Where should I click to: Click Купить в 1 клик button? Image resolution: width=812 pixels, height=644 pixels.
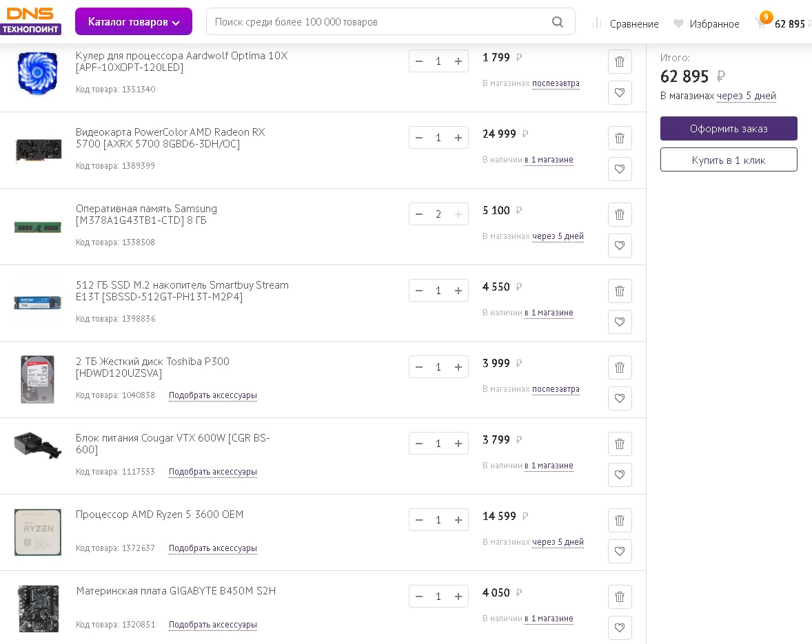tap(729, 160)
